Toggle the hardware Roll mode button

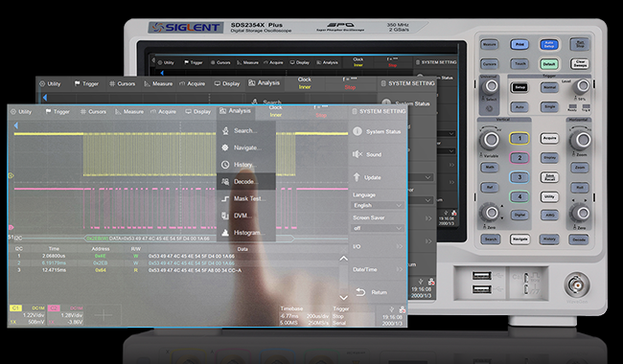coord(580,188)
